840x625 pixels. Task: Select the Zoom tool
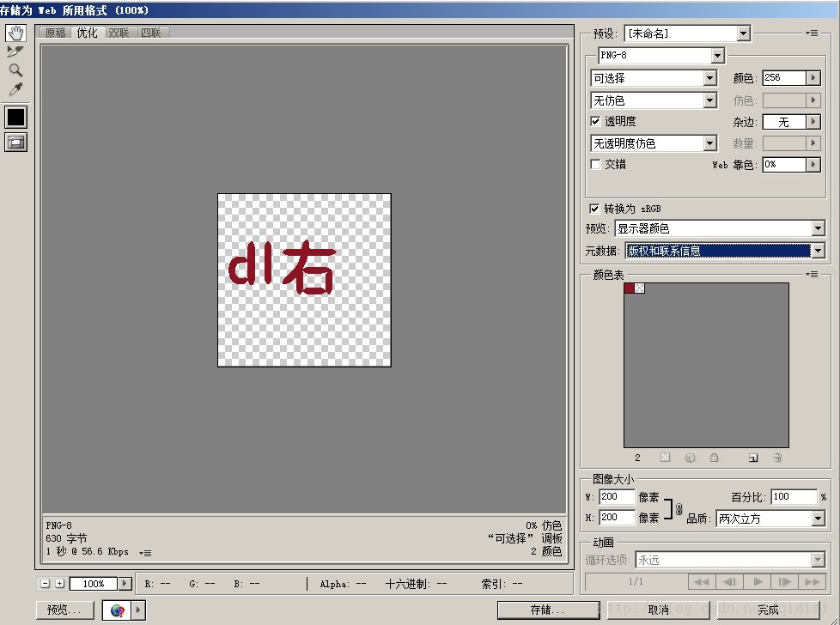(x=15, y=70)
